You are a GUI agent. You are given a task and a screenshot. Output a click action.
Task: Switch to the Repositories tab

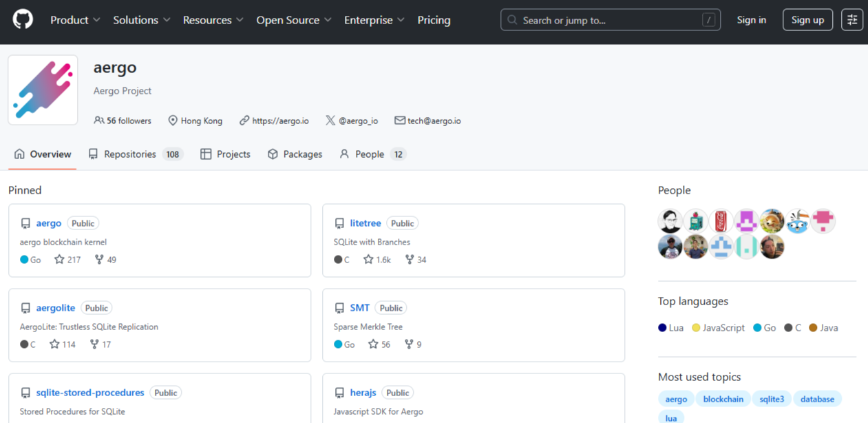click(x=136, y=154)
